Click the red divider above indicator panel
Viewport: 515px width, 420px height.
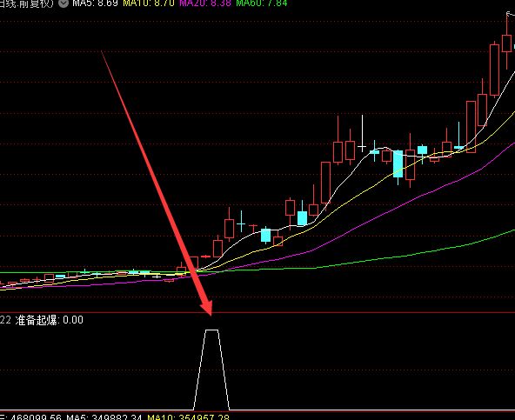point(257,312)
